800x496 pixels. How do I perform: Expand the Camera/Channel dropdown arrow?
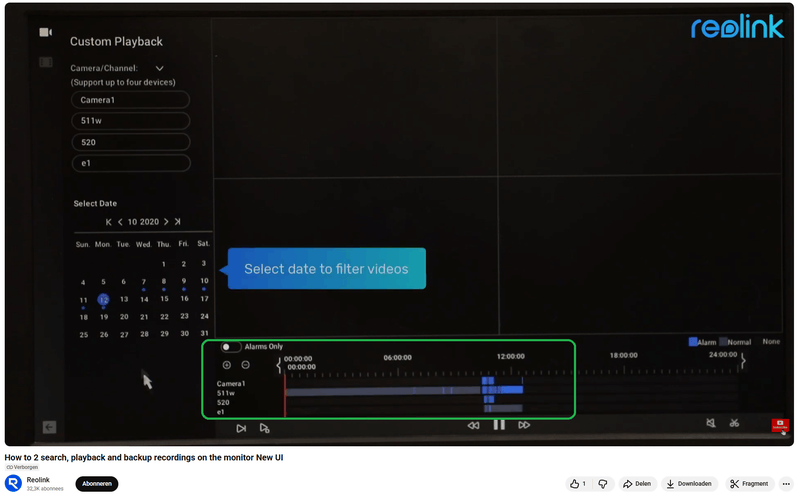[x=159, y=68]
